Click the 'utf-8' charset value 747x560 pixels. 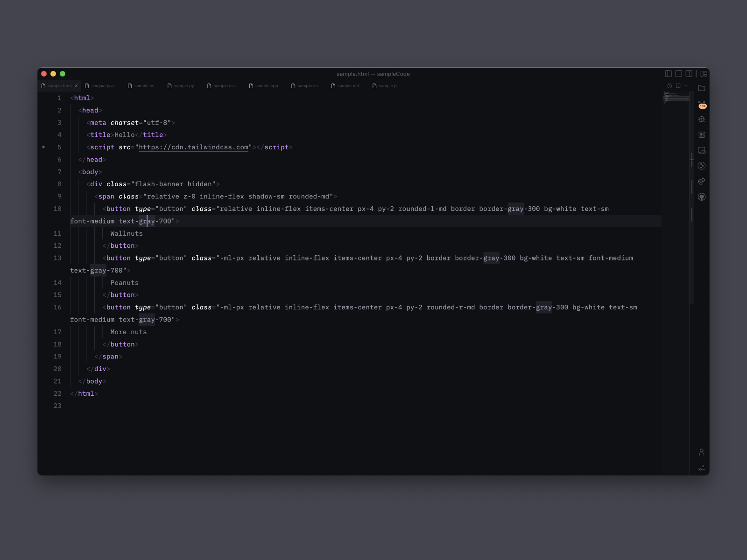tap(157, 123)
